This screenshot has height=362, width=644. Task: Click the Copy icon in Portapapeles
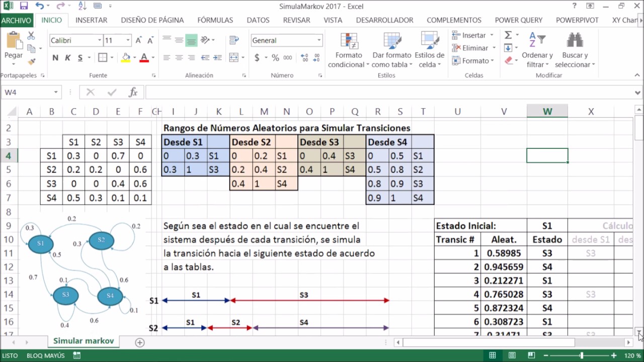pyautogui.click(x=31, y=49)
